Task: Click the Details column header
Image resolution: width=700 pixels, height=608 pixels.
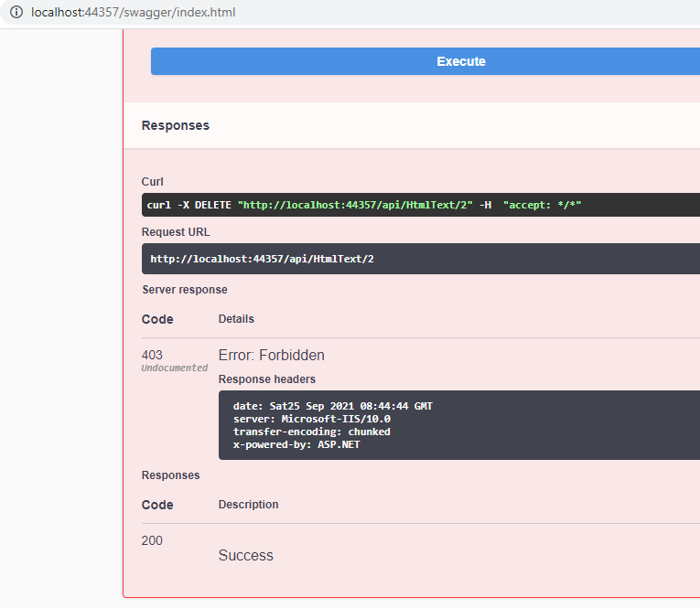Action: (236, 319)
